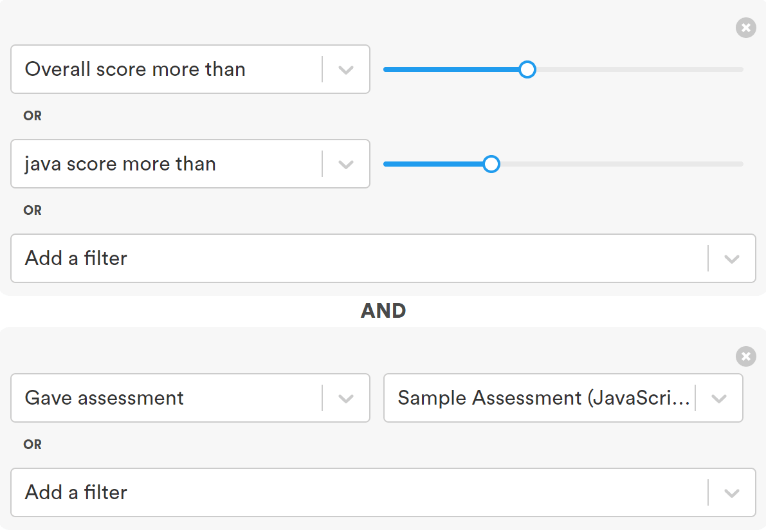The image size is (766, 532).
Task: Click the java score slider handle
Action: point(491,163)
